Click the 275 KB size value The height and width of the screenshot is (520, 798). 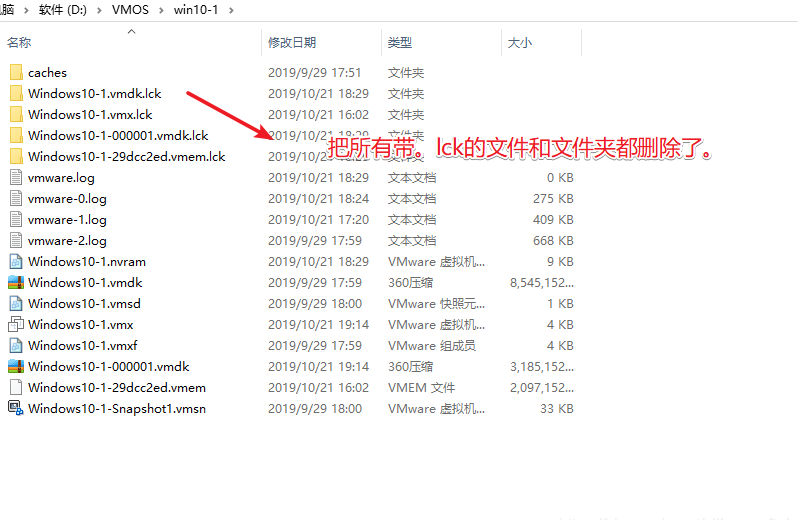(x=553, y=198)
